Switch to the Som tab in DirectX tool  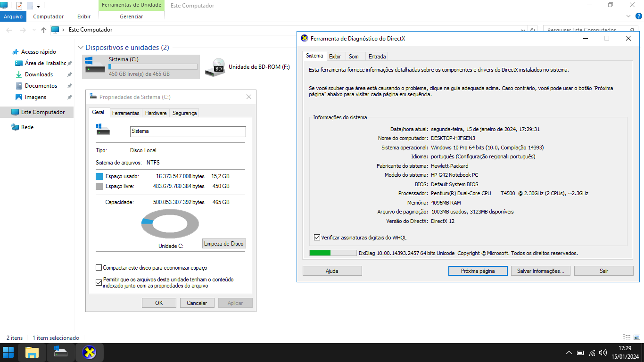coord(354,57)
